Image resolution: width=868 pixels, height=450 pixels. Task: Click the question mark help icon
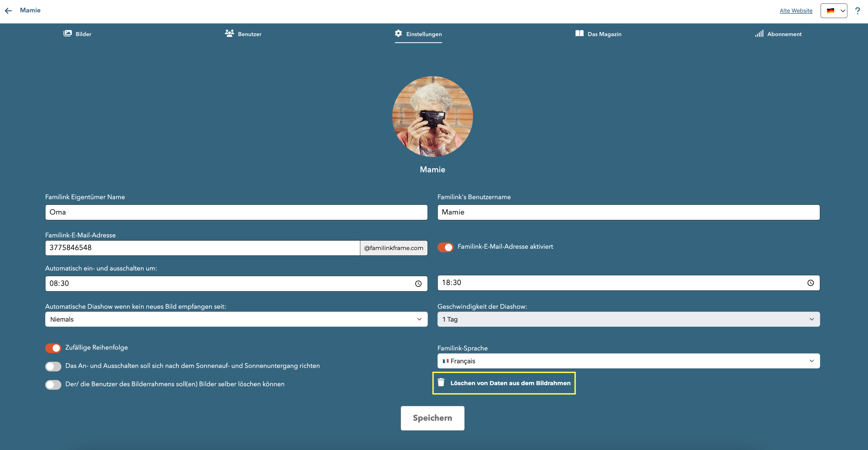click(857, 11)
